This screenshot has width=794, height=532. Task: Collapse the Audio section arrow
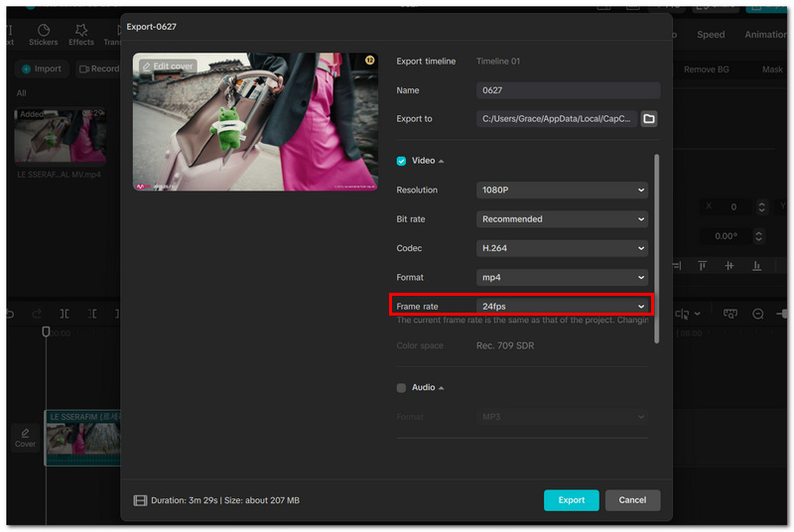pos(441,388)
